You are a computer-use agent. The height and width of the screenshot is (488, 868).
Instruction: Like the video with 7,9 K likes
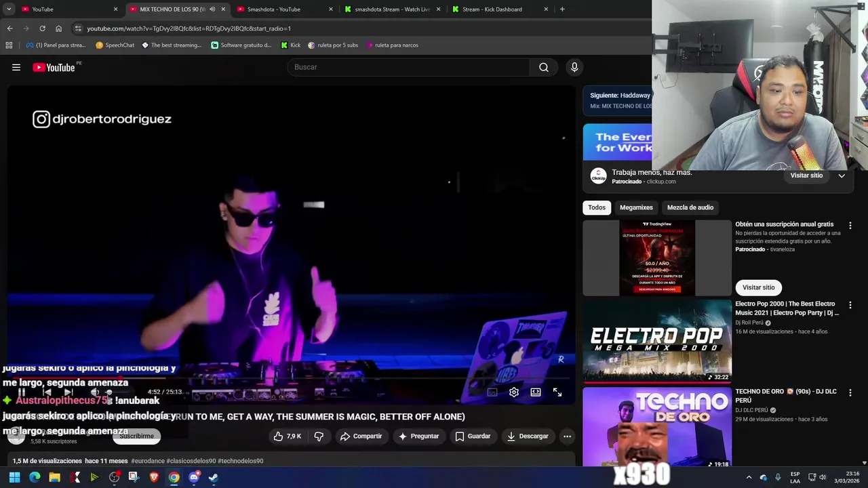[287, 436]
